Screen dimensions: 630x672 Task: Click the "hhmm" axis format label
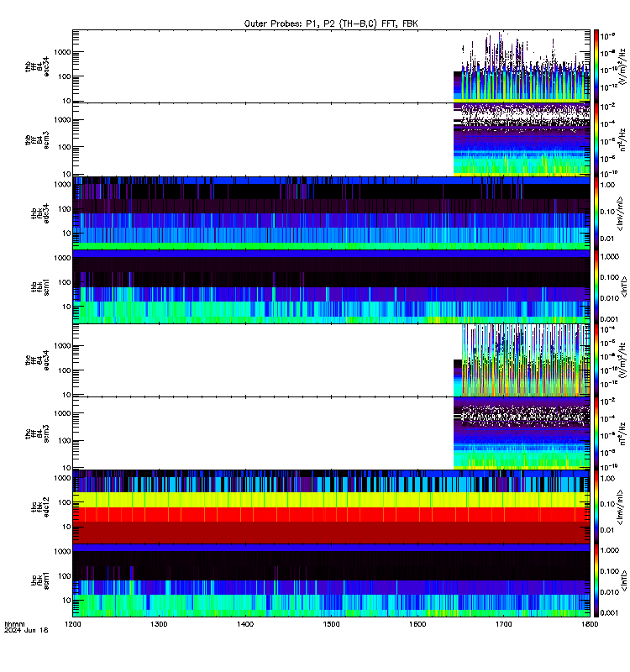pyautogui.click(x=14, y=624)
